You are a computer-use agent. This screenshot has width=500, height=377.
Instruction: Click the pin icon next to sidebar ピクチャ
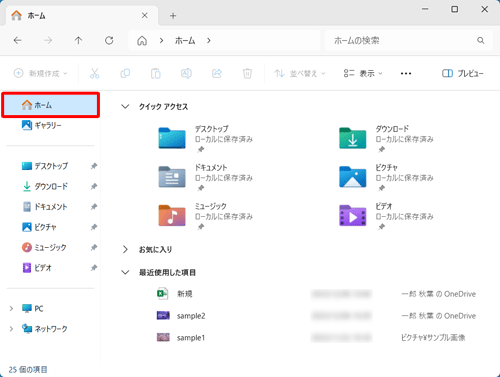[94, 227]
